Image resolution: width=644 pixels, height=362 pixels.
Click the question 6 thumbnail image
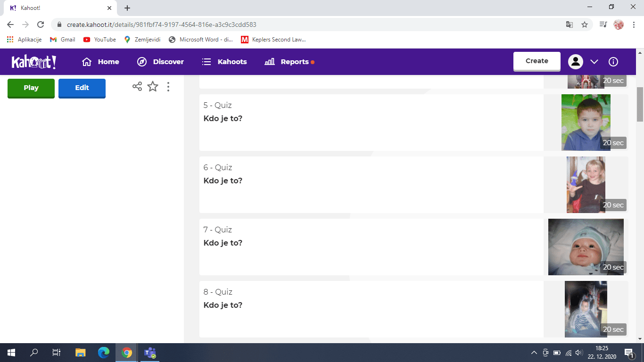(586, 185)
